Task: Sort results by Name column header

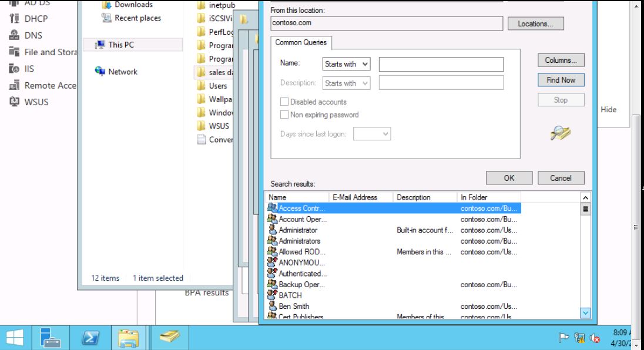Action: (297, 197)
